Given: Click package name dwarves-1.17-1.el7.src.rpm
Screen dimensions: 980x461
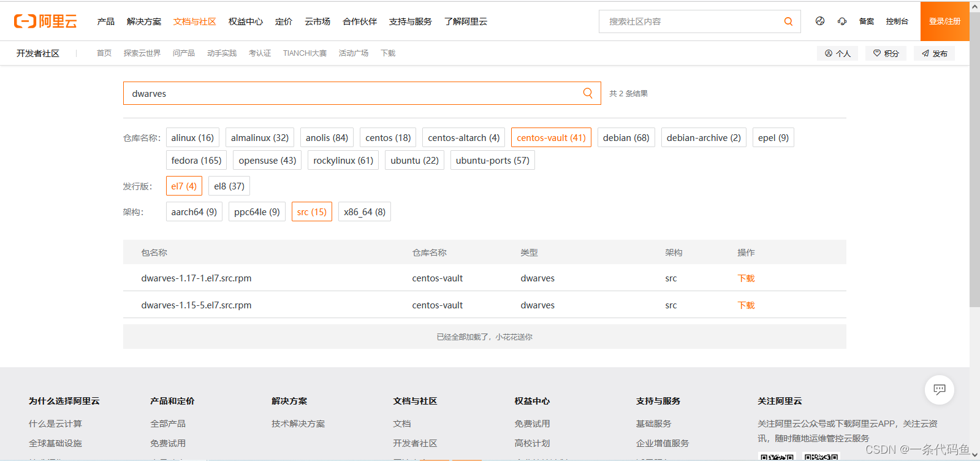Looking at the screenshot, I should (x=196, y=278).
